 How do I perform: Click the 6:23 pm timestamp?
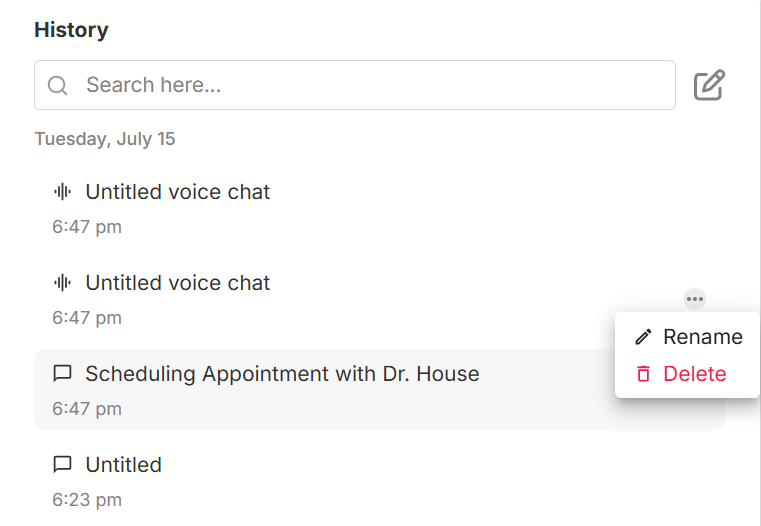click(x=87, y=499)
